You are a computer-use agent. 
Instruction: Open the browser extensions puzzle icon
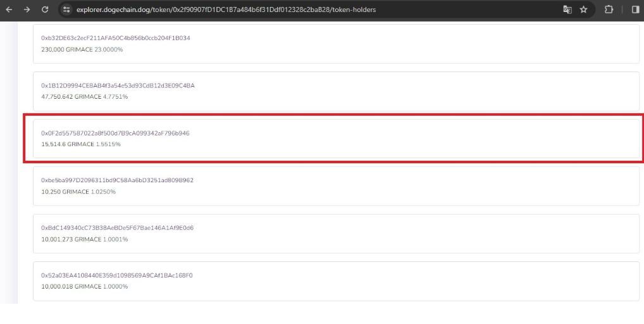coord(609,10)
